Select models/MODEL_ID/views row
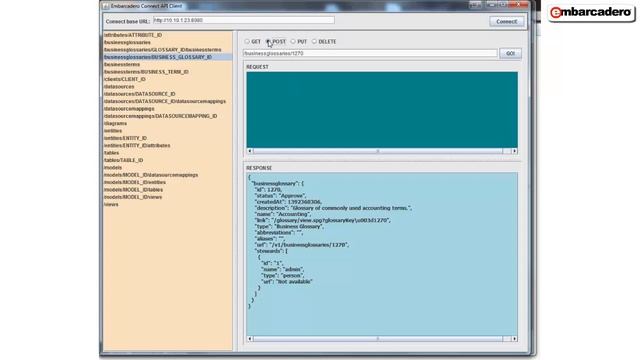Viewport: 640px width, 360px height. coord(168,197)
